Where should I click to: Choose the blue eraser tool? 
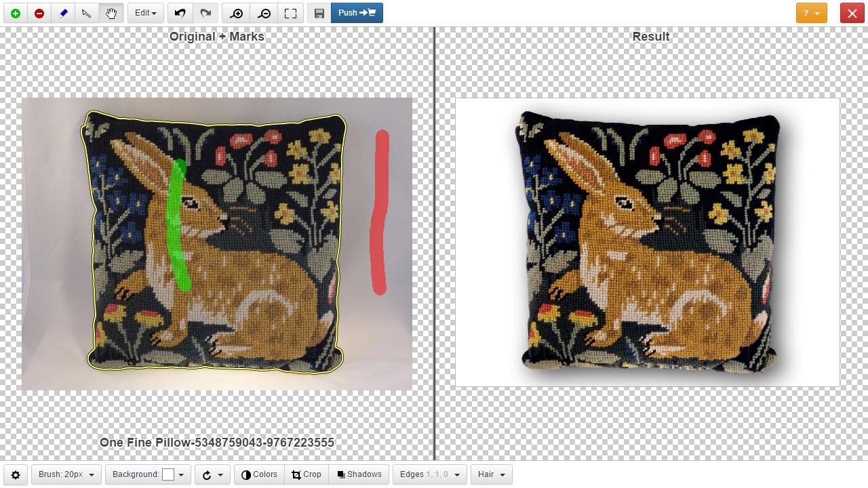click(x=63, y=13)
